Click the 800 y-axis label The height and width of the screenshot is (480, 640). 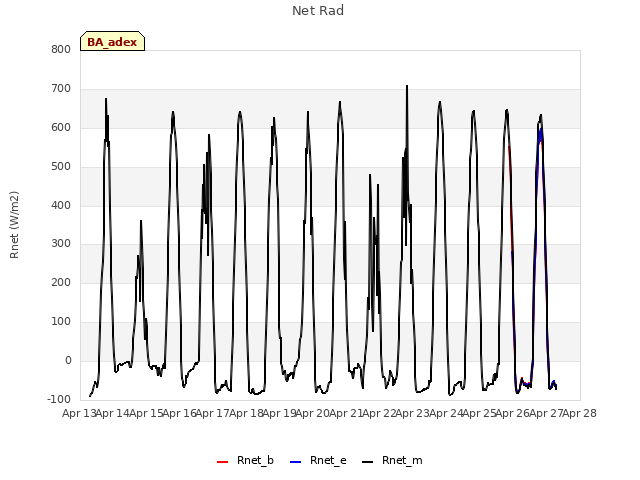(61, 50)
